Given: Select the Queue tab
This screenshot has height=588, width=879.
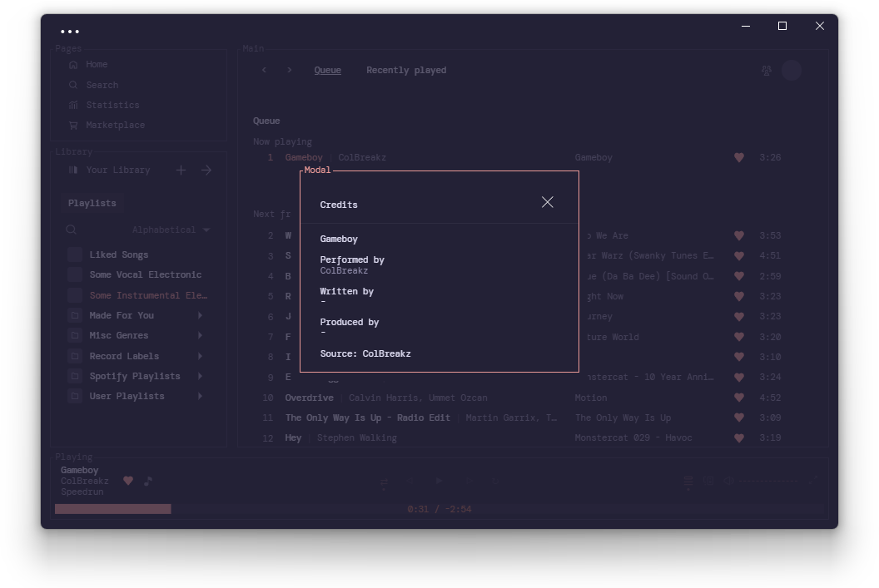Looking at the screenshot, I should click(x=327, y=70).
